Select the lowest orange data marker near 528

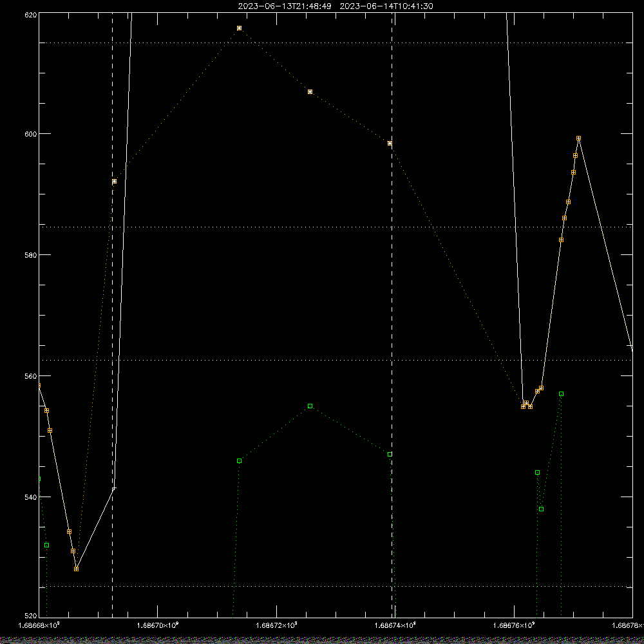77,569
